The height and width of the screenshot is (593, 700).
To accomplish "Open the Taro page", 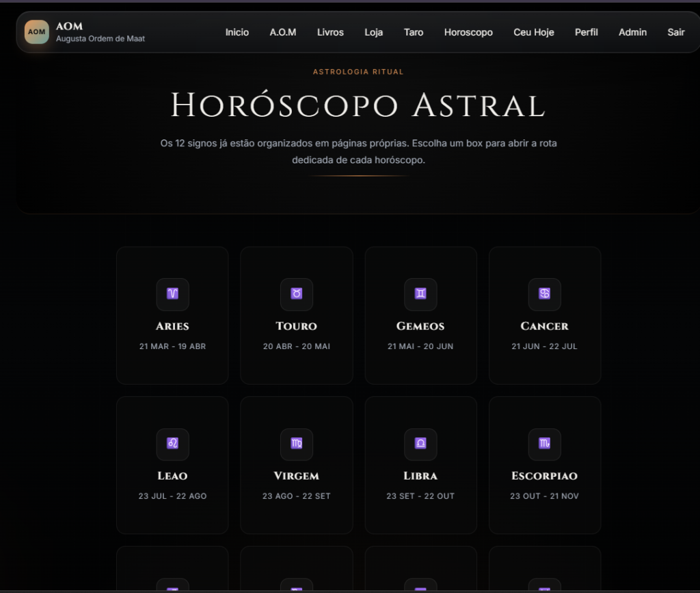I will click(414, 32).
